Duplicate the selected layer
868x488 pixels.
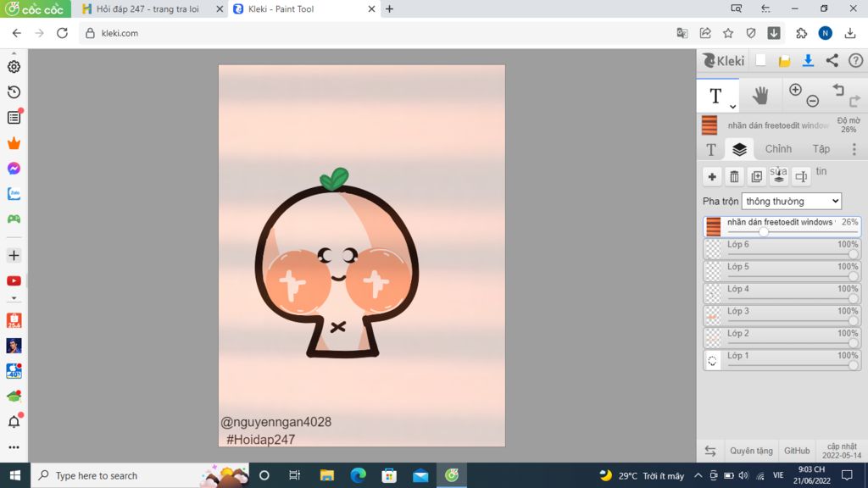[x=757, y=176]
